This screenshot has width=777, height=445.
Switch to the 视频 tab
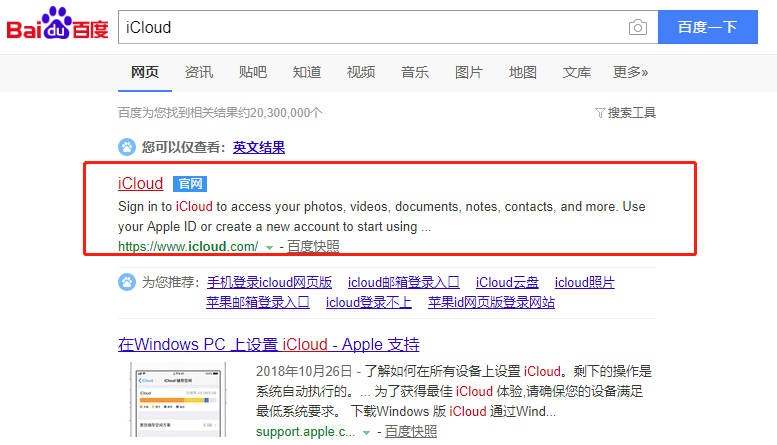click(x=361, y=72)
